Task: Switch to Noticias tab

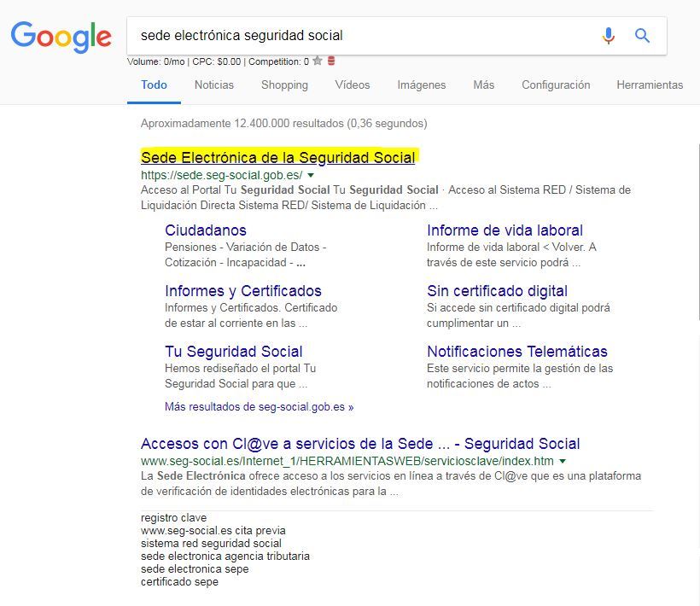Action: [x=213, y=84]
